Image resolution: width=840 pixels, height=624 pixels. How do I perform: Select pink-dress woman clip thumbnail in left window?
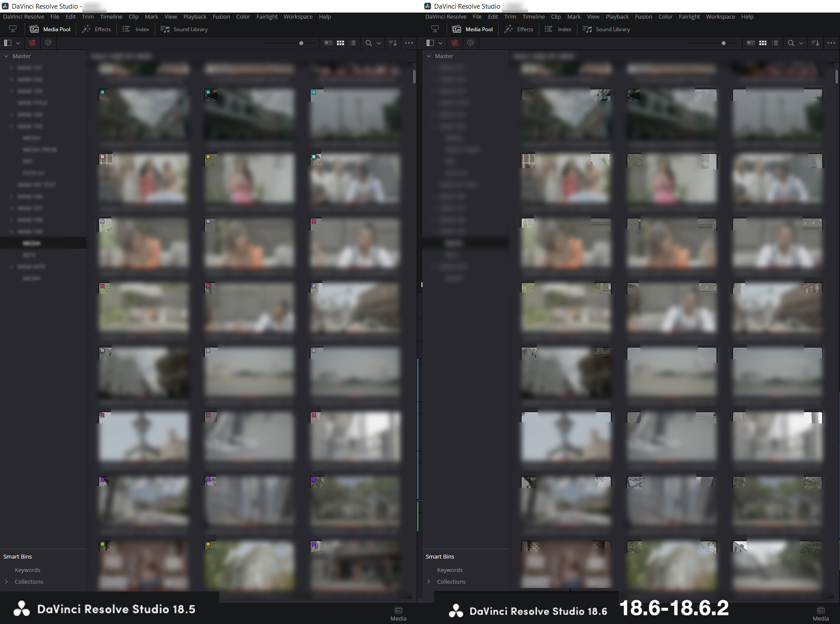tap(250, 178)
